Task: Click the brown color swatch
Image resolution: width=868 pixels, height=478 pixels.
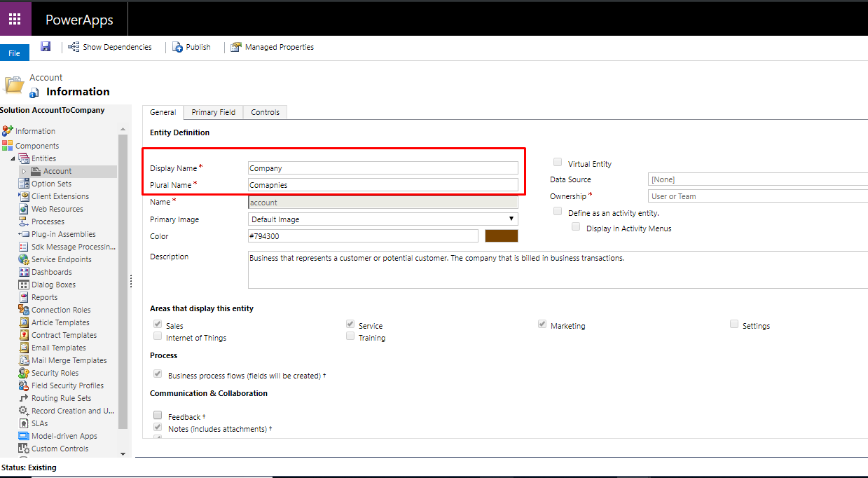Action: click(502, 236)
